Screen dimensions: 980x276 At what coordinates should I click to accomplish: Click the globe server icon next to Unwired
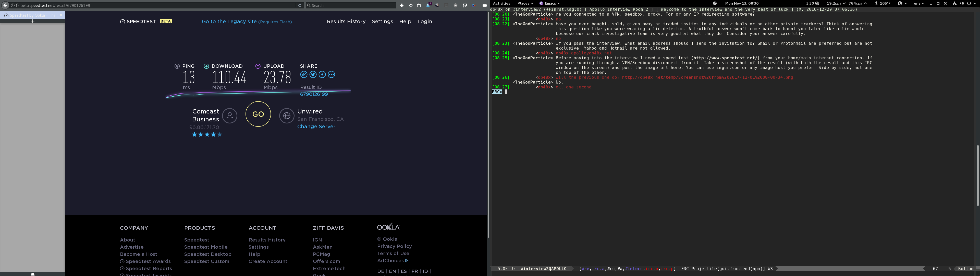(287, 116)
